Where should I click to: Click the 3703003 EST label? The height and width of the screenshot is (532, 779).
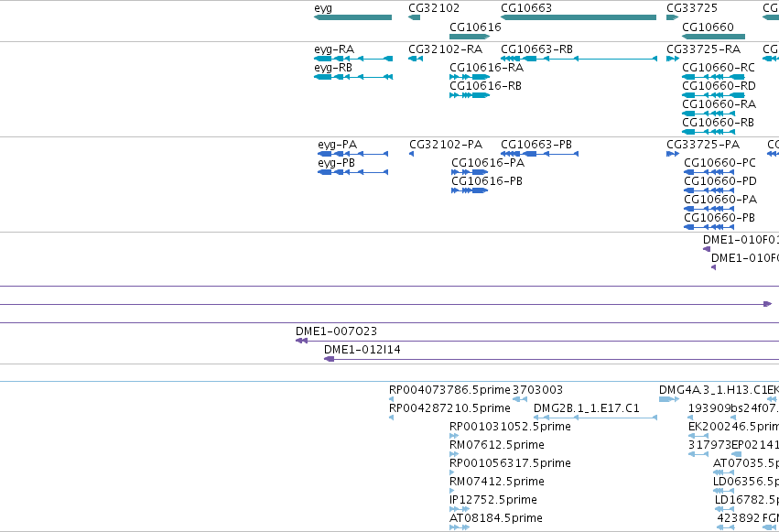point(537,390)
